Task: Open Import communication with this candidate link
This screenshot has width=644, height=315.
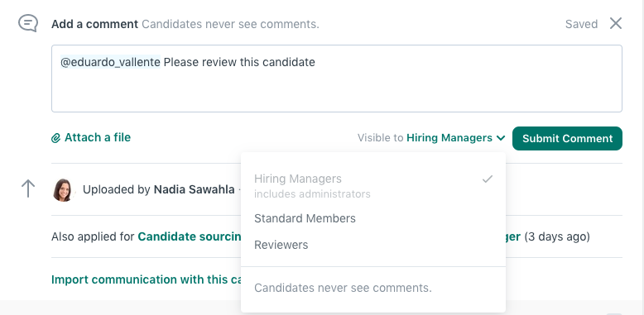Action: point(147,279)
